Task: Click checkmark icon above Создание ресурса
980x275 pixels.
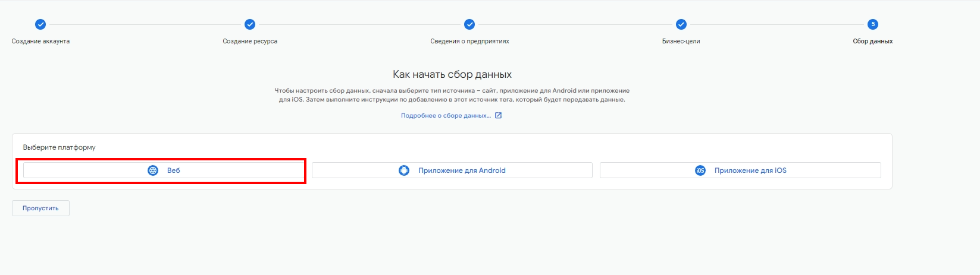Action: [x=250, y=24]
